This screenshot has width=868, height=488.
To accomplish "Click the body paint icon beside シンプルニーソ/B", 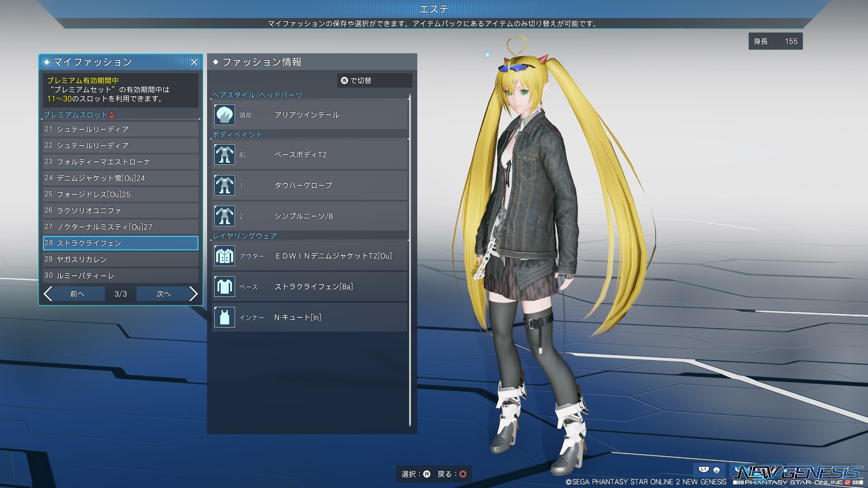I will pos(224,216).
